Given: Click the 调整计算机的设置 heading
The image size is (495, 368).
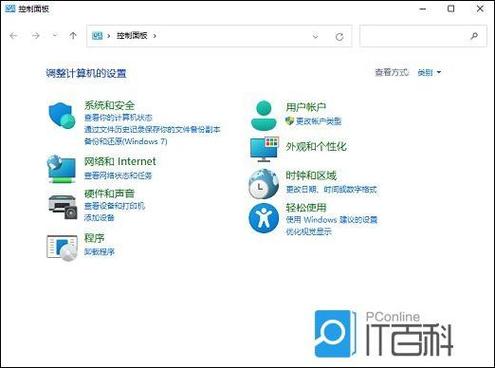Looking at the screenshot, I should (x=86, y=73).
